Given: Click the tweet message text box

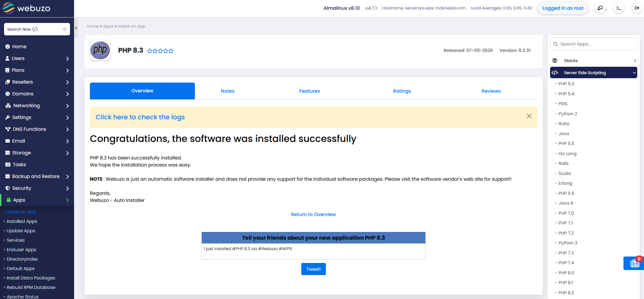Looking at the screenshot, I should tap(313, 251).
